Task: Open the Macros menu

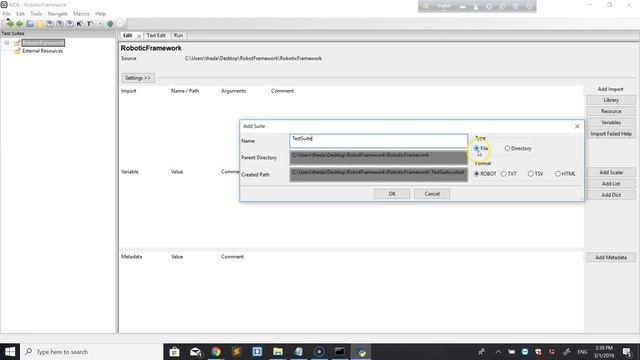Action: (81, 13)
